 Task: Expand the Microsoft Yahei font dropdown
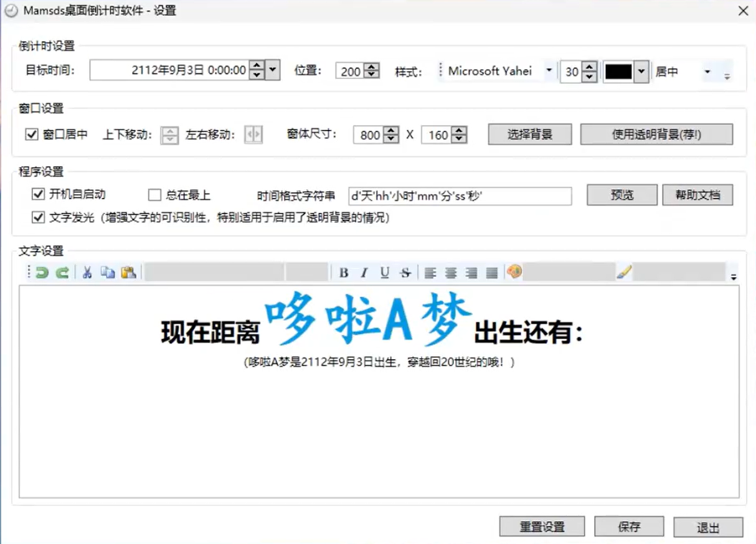click(549, 71)
